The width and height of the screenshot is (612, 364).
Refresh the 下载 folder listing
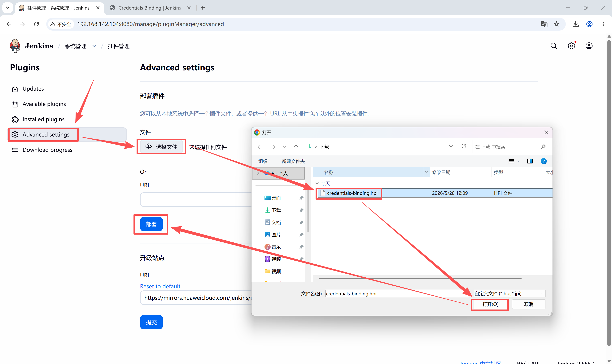(464, 146)
